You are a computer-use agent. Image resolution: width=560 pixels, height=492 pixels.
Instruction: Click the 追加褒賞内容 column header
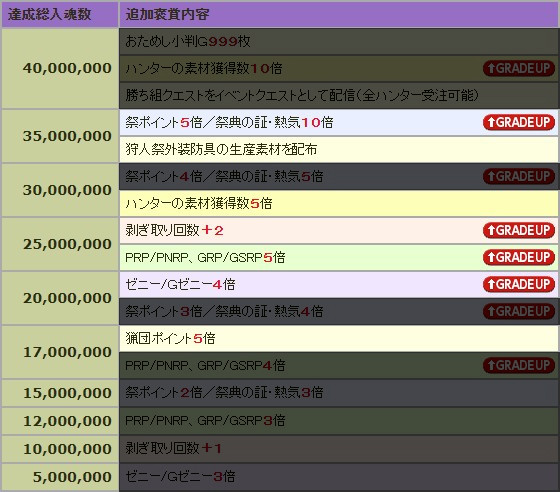point(339,14)
